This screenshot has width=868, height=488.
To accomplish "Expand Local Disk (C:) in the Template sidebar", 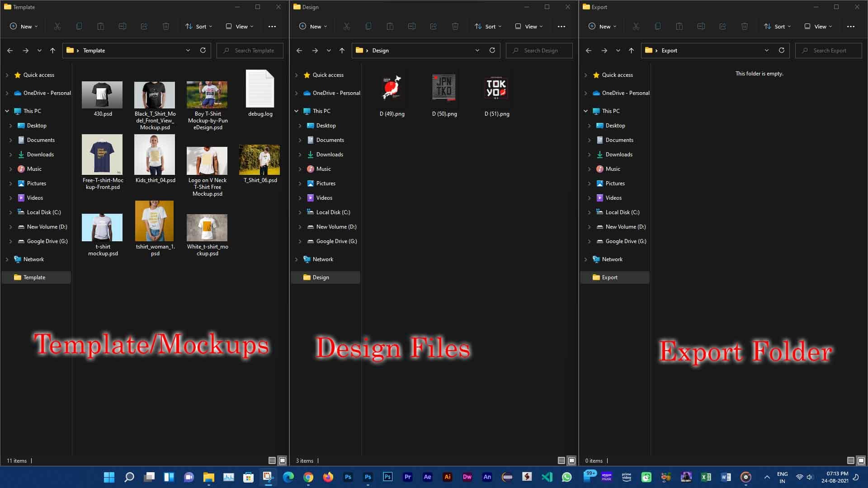I will 10,212.
